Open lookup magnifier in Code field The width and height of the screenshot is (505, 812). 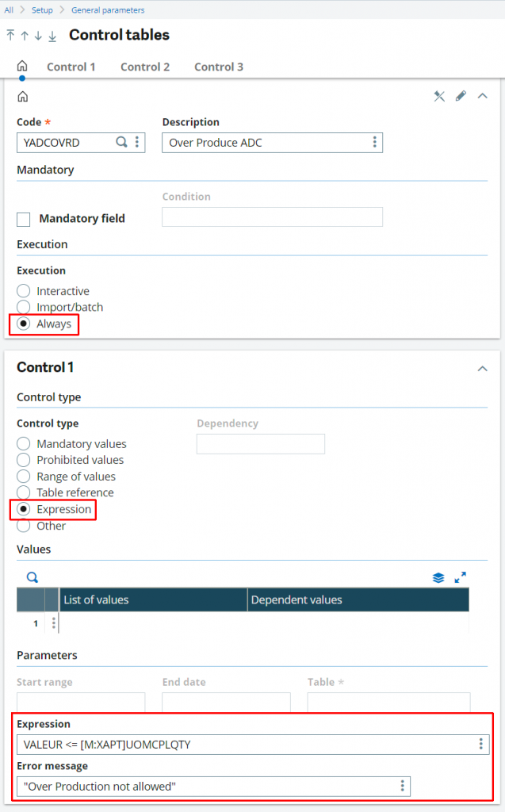pyautogui.click(x=121, y=142)
